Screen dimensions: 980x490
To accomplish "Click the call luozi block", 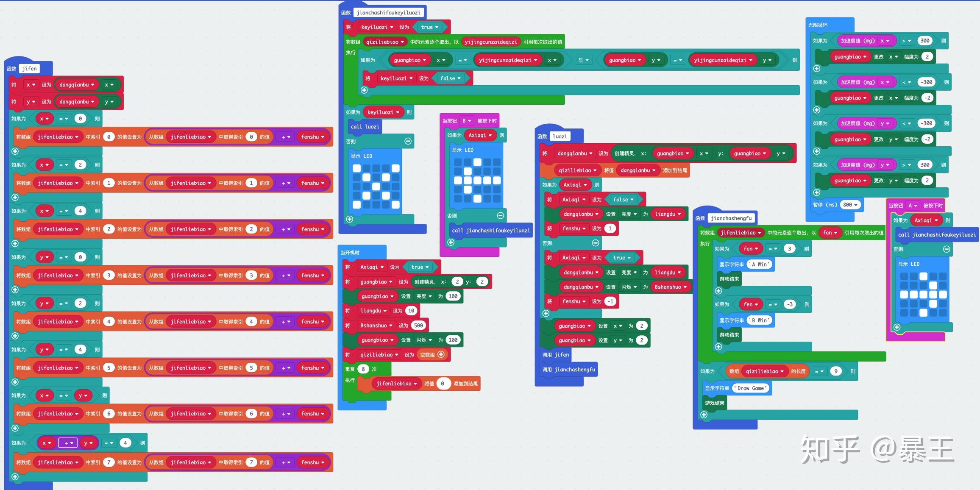I will [x=365, y=127].
